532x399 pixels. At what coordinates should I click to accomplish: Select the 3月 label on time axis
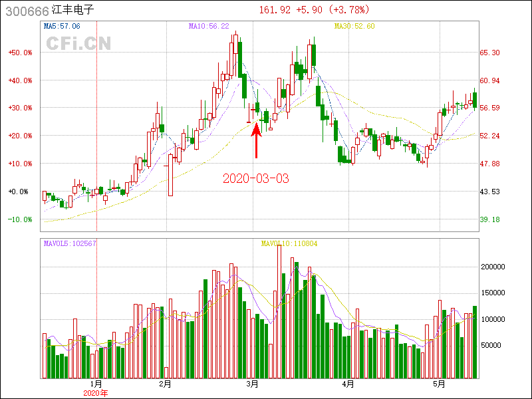point(252,384)
